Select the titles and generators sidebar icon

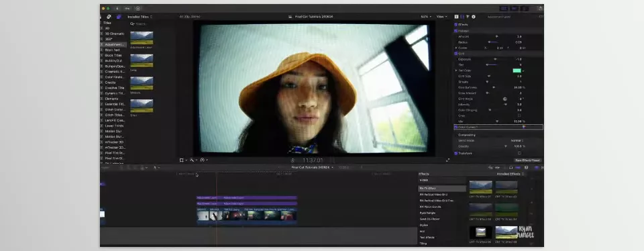[119, 17]
